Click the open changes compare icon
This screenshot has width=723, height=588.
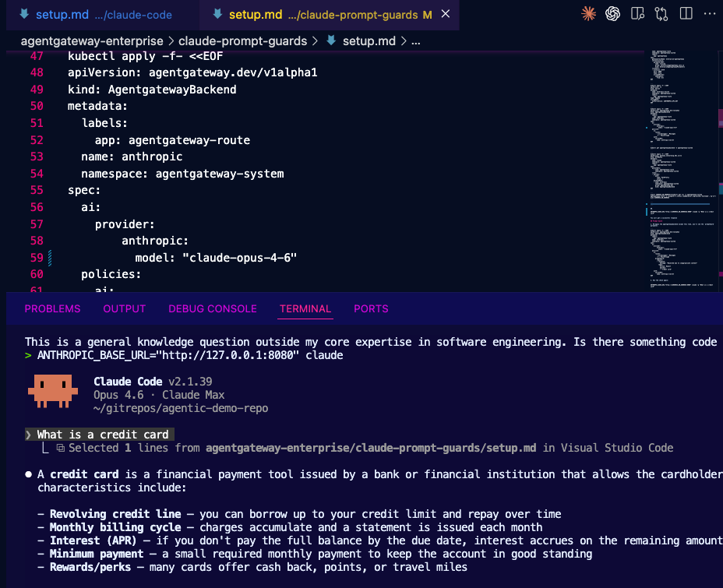click(661, 14)
